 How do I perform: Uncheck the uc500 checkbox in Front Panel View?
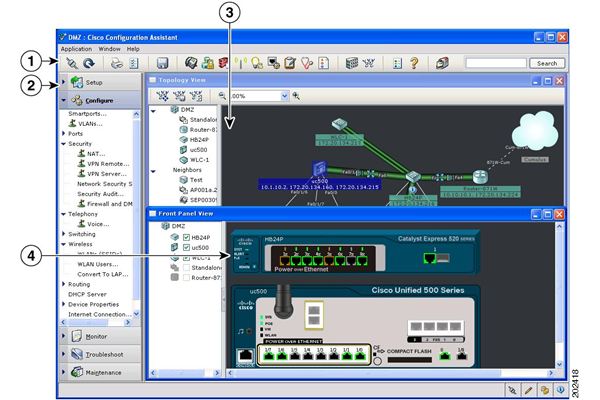pyautogui.click(x=186, y=247)
